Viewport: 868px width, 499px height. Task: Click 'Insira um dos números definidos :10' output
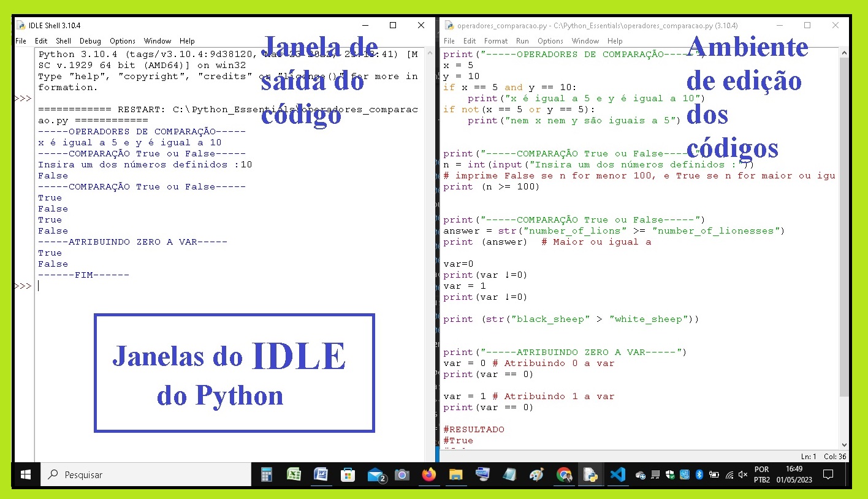pos(145,164)
